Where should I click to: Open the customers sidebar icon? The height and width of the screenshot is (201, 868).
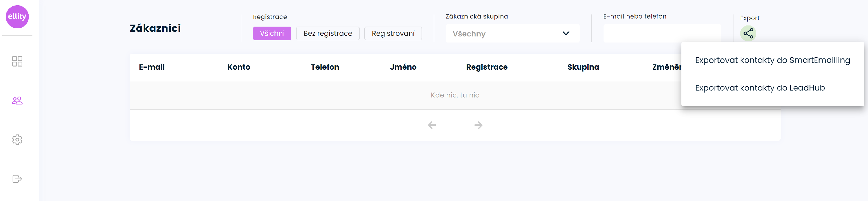click(x=17, y=100)
